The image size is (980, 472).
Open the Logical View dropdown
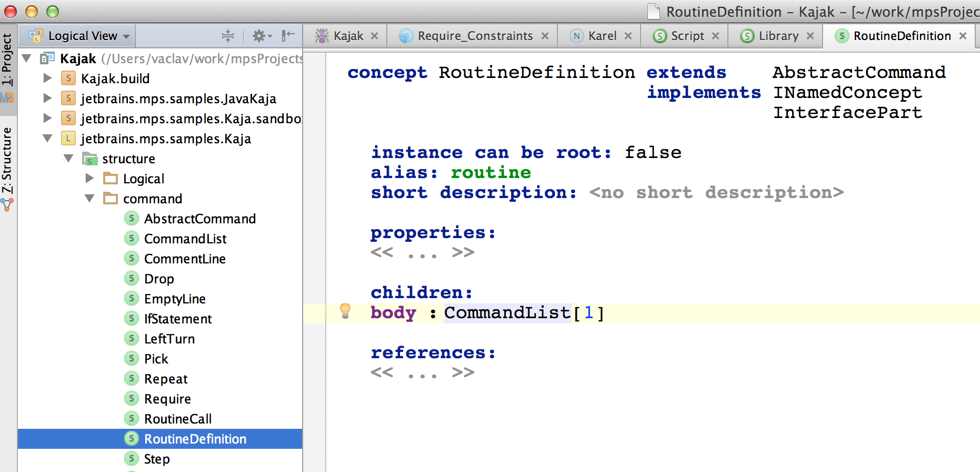tap(79, 36)
